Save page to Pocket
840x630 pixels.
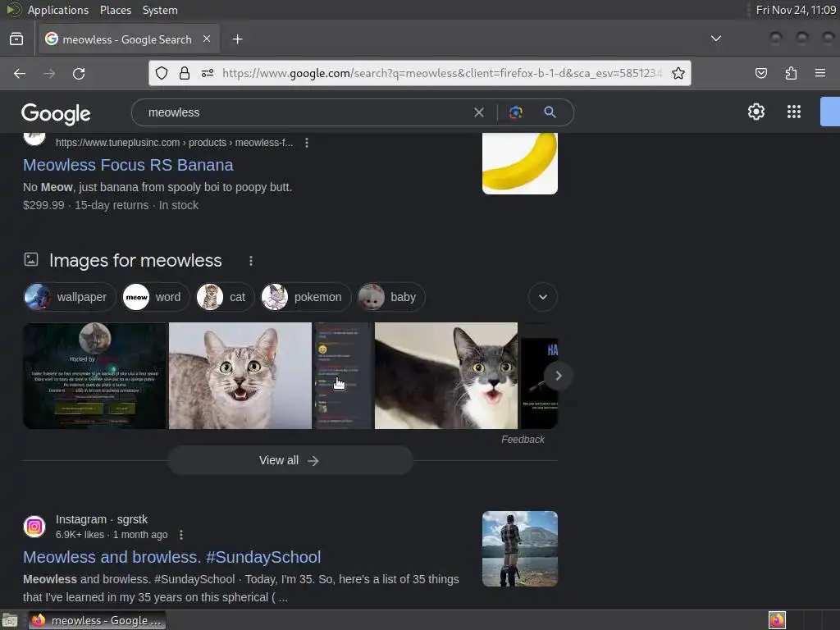pos(760,73)
